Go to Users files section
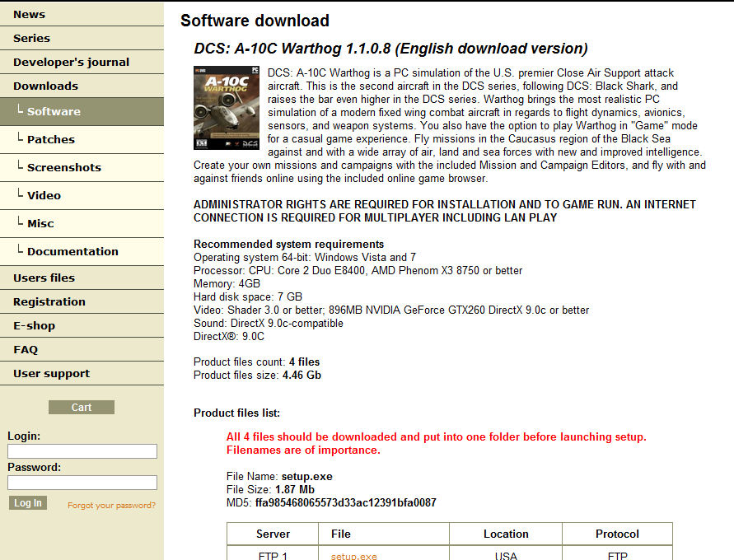Screen dimensions: 734x560 pyautogui.click(x=82, y=278)
